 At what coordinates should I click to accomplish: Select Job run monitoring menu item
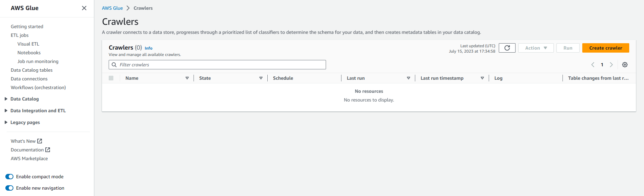[38, 61]
